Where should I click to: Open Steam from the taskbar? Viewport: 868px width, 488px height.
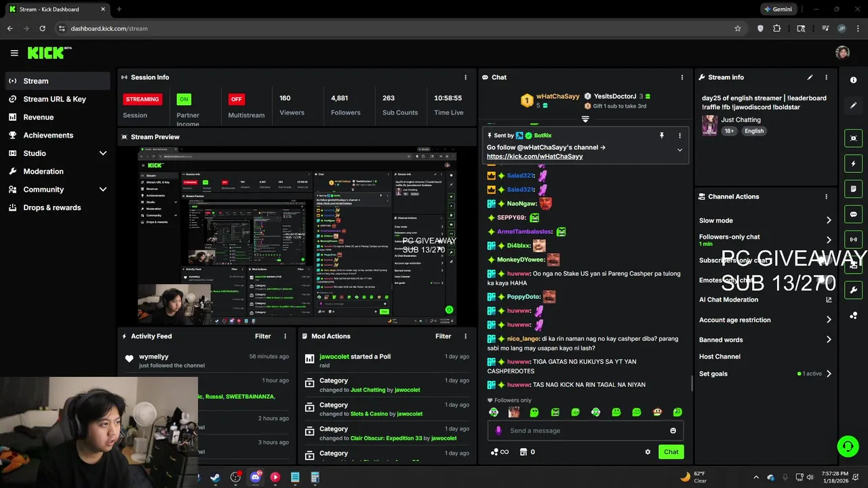(215, 477)
